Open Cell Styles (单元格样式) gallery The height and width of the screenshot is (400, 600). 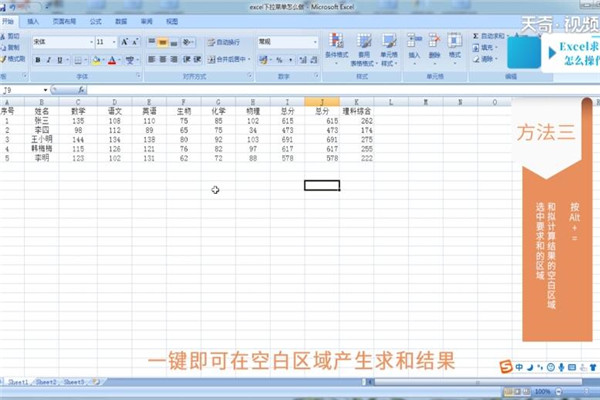tap(389, 49)
